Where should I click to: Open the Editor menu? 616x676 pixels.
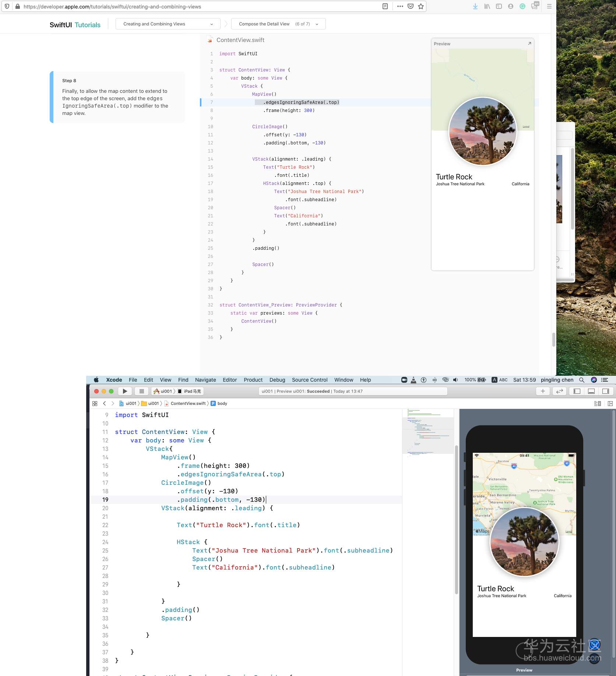230,380
